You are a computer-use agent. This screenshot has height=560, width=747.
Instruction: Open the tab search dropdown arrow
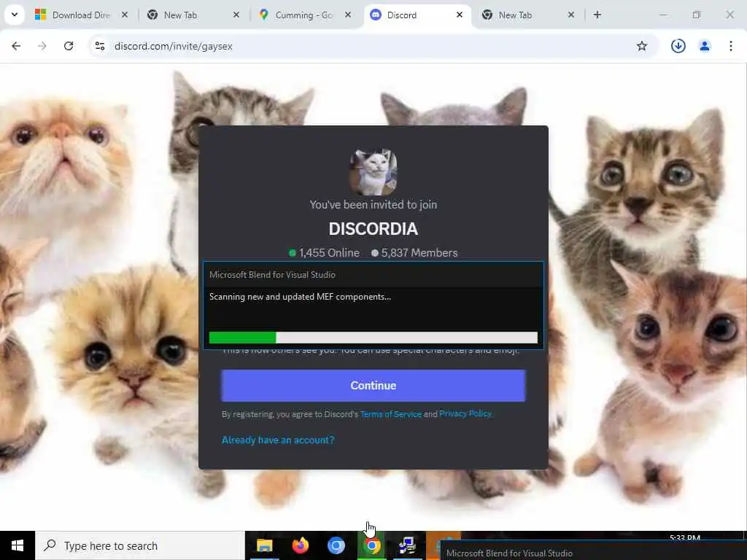pos(15,15)
